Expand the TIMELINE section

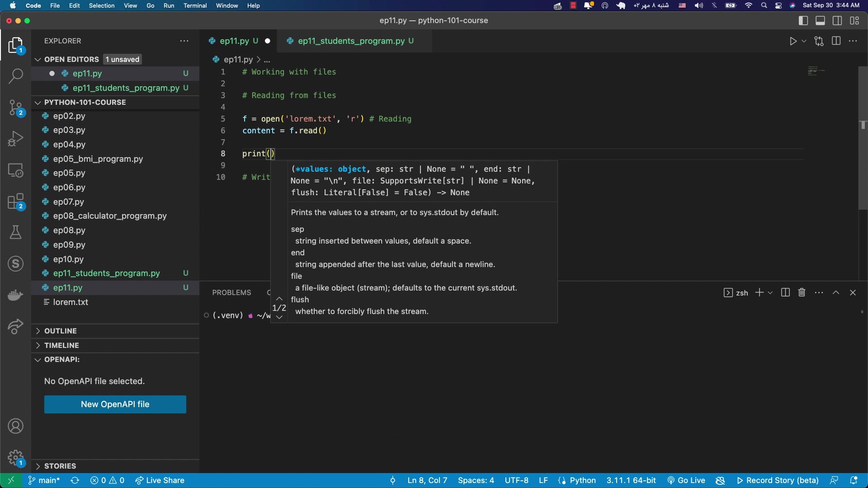tap(61, 346)
